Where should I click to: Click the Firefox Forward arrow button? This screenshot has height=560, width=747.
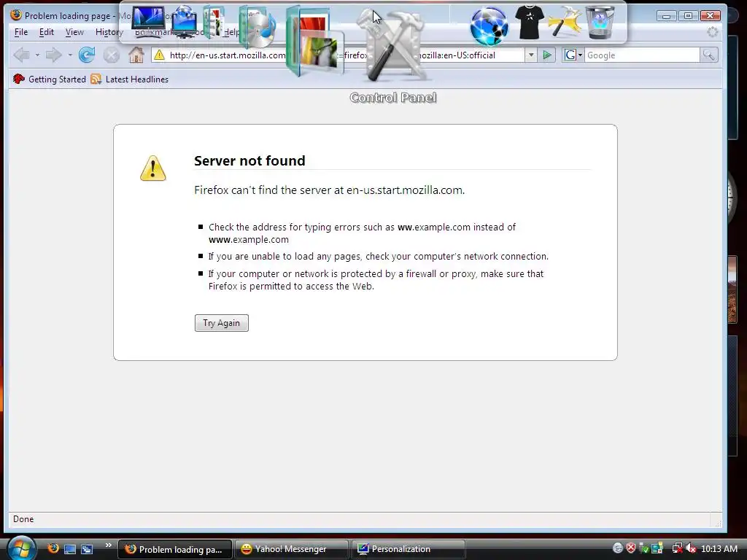[x=53, y=55]
